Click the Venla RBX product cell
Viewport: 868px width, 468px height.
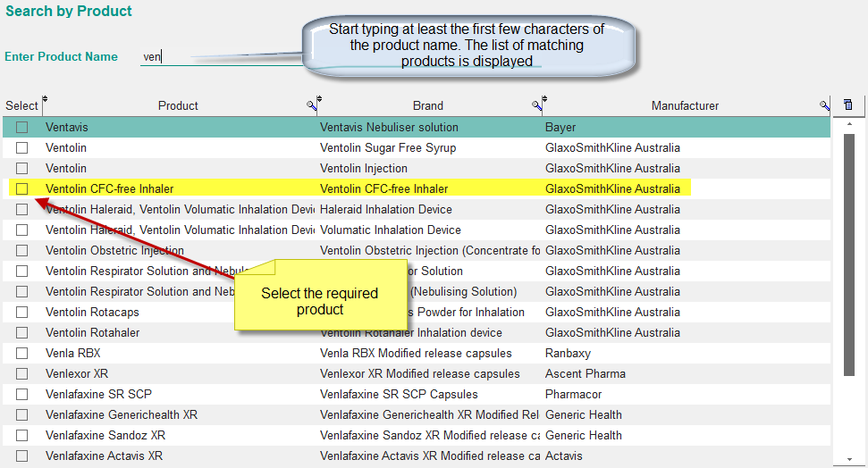point(73,353)
